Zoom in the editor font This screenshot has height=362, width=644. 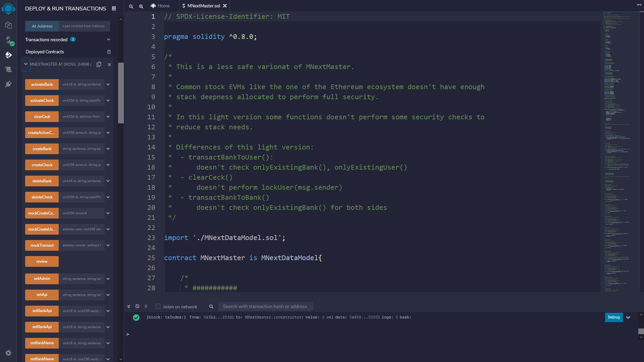coord(141,6)
